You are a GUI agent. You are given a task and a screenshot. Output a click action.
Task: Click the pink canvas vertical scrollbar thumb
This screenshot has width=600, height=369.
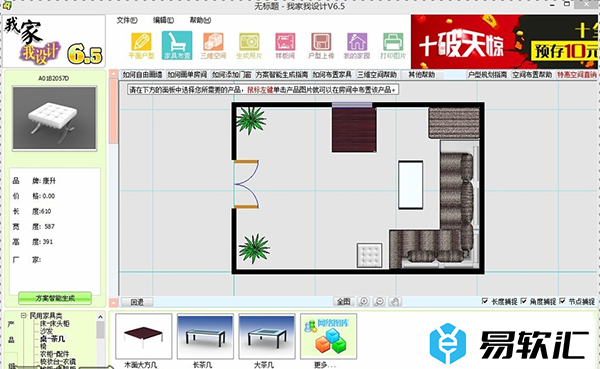113,111
